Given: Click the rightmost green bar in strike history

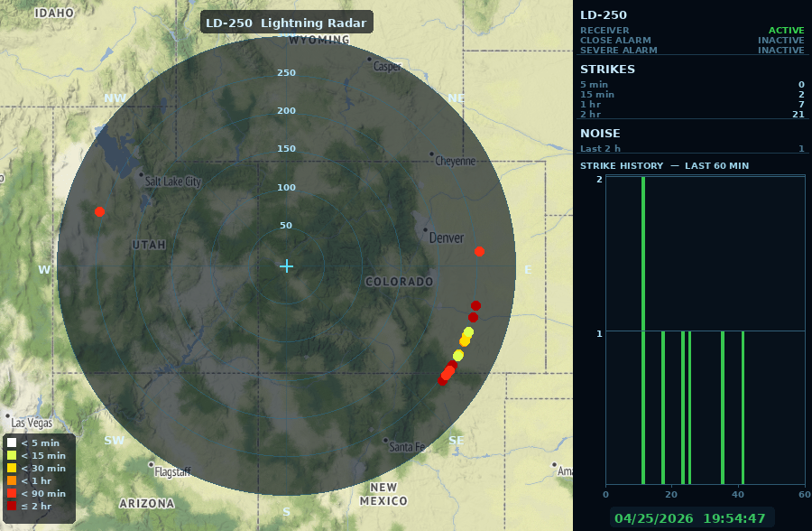Looking at the screenshot, I should pos(743,407).
